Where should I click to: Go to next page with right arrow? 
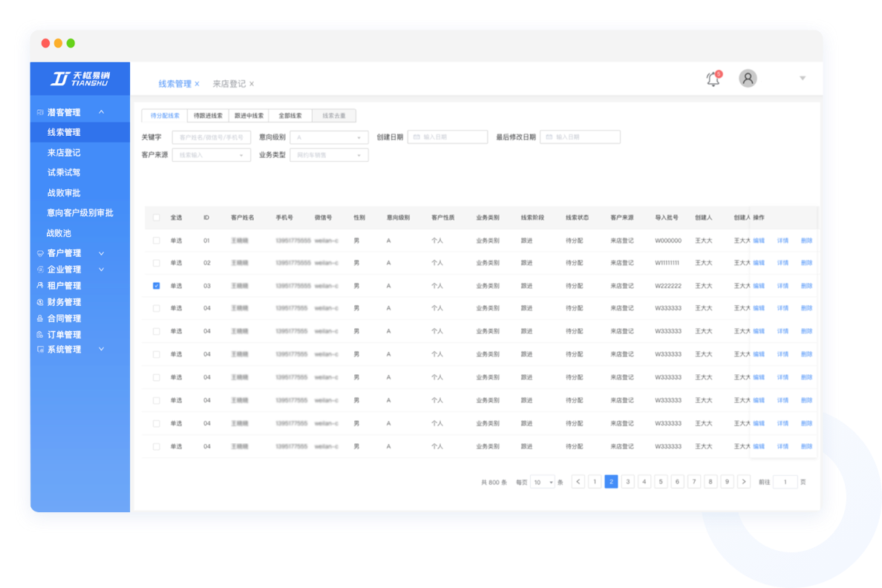point(744,482)
